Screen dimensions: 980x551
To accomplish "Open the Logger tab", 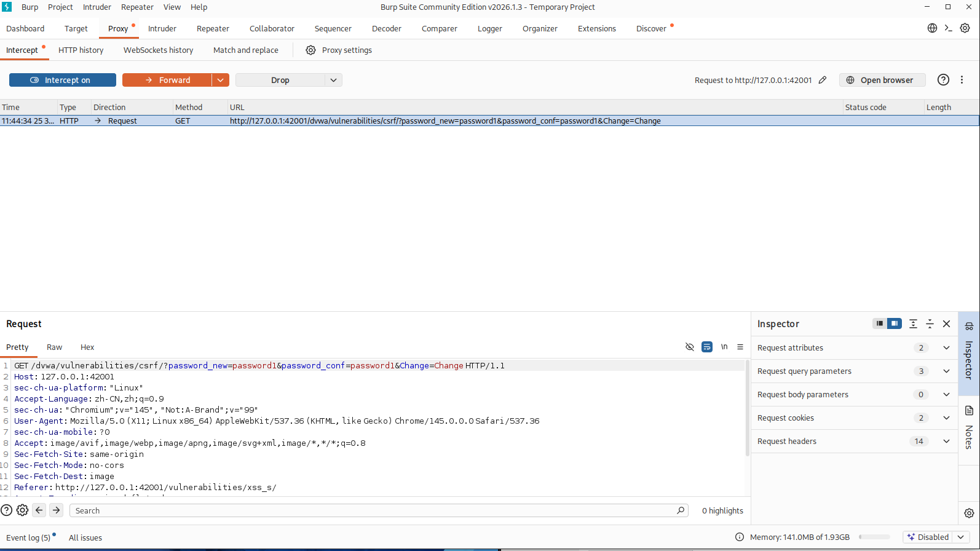I will click(490, 28).
